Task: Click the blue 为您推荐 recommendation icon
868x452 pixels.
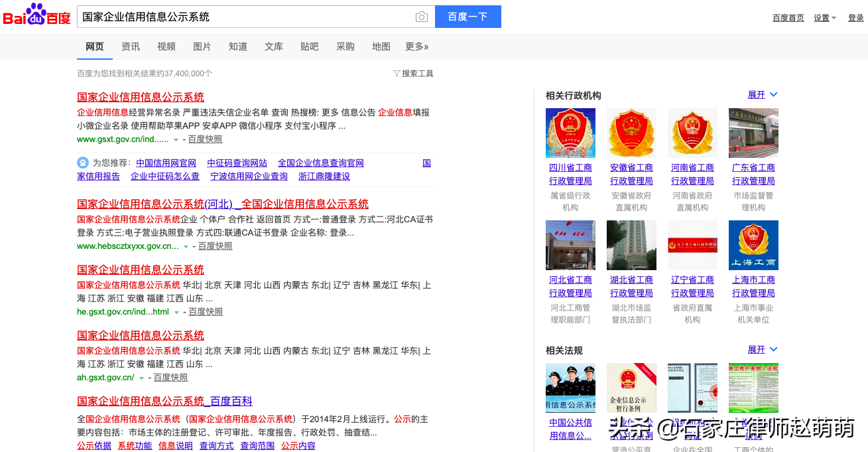Action: click(82, 162)
